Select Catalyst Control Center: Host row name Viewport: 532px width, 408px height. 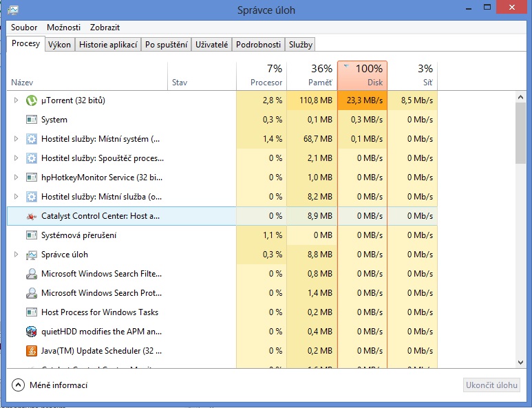[x=100, y=216]
